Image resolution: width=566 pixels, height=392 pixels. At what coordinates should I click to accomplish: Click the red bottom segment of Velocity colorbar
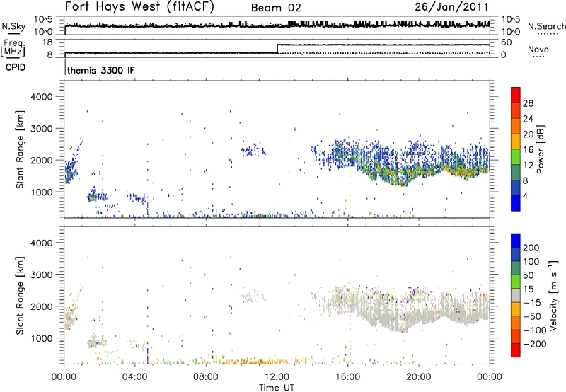tap(516, 350)
